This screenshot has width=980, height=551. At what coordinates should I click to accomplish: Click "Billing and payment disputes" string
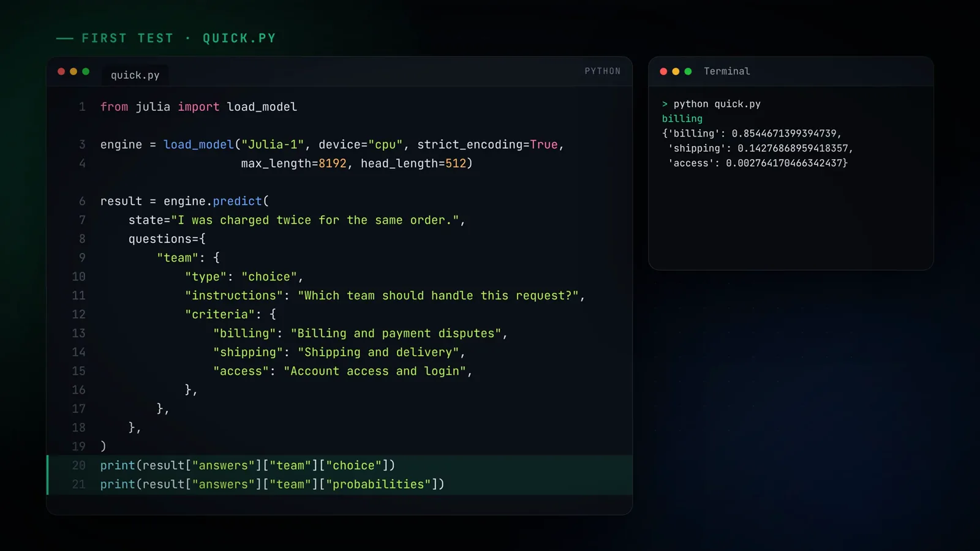tap(396, 334)
